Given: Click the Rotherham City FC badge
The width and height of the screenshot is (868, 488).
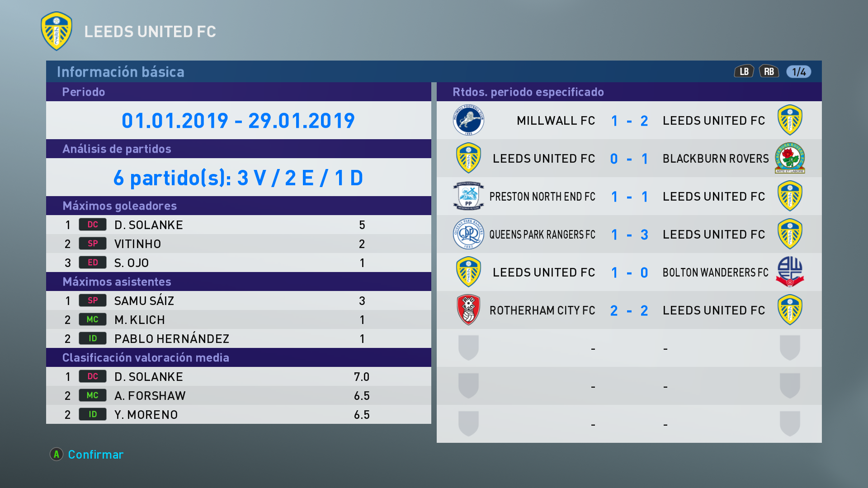Looking at the screenshot, I should point(468,310).
